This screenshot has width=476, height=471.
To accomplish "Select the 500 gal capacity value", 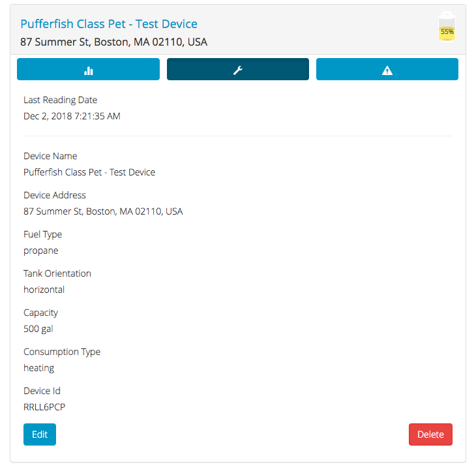I will [38, 329].
